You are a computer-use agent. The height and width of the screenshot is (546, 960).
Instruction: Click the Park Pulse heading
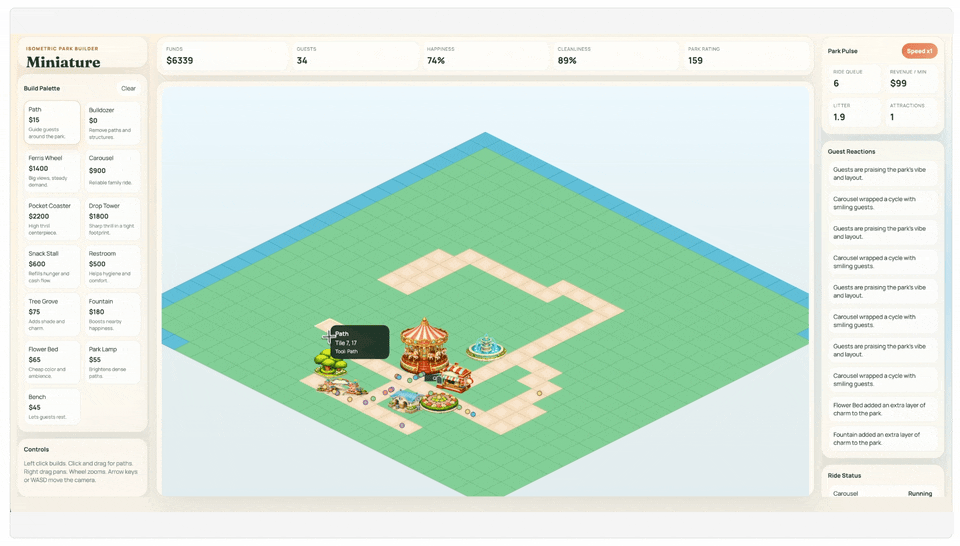842,51
